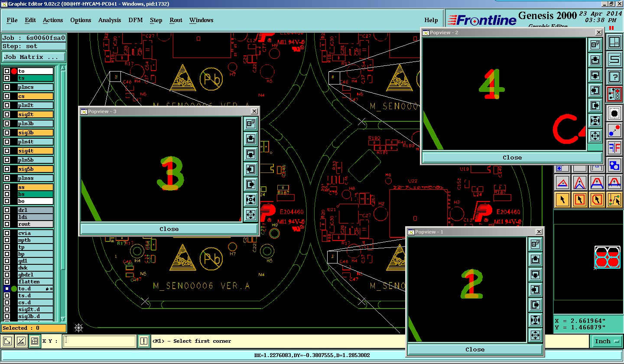The height and width of the screenshot is (364, 624).
Task: Click the crosshair grid icon beside X Y label
Action: 35,341
